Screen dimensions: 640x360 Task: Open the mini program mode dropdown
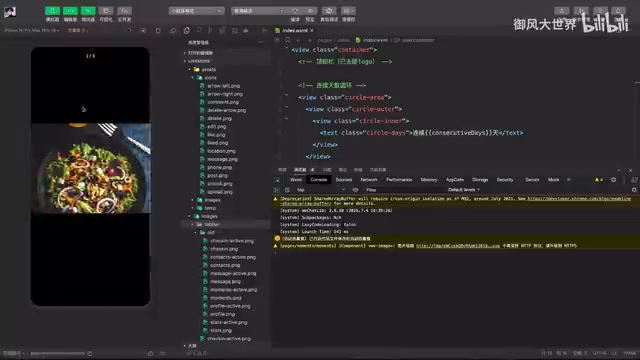coord(196,11)
